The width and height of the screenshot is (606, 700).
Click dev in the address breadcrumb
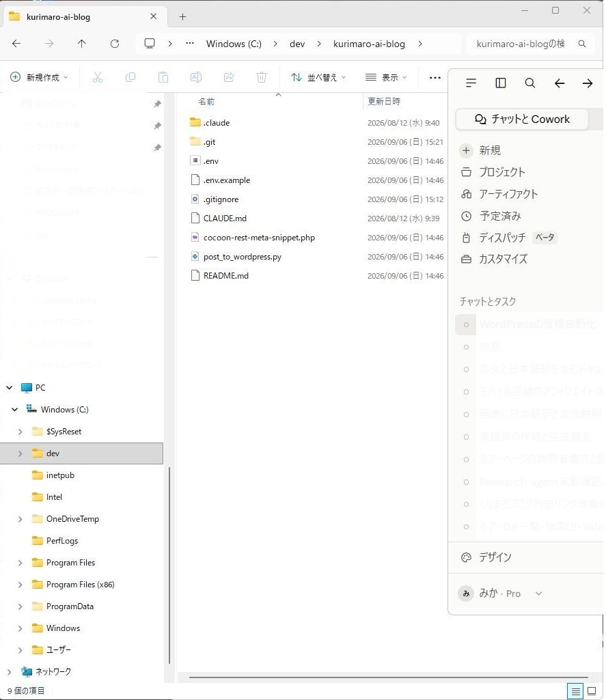pyautogui.click(x=297, y=44)
